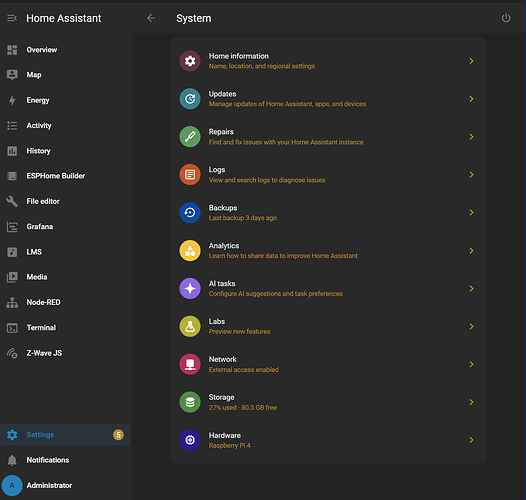Click the Settings notification badge showing 5
Screen dimensions: 526x500
(x=118, y=435)
